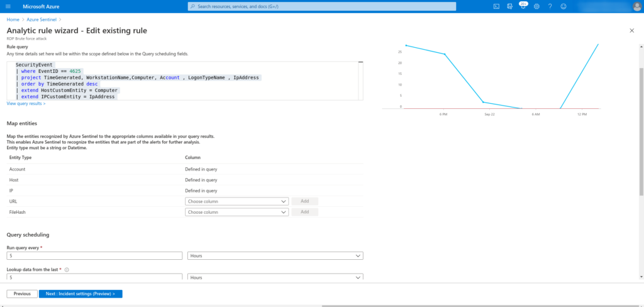Click the Host entity type row
This screenshot has height=307, width=644.
pyautogui.click(x=185, y=180)
